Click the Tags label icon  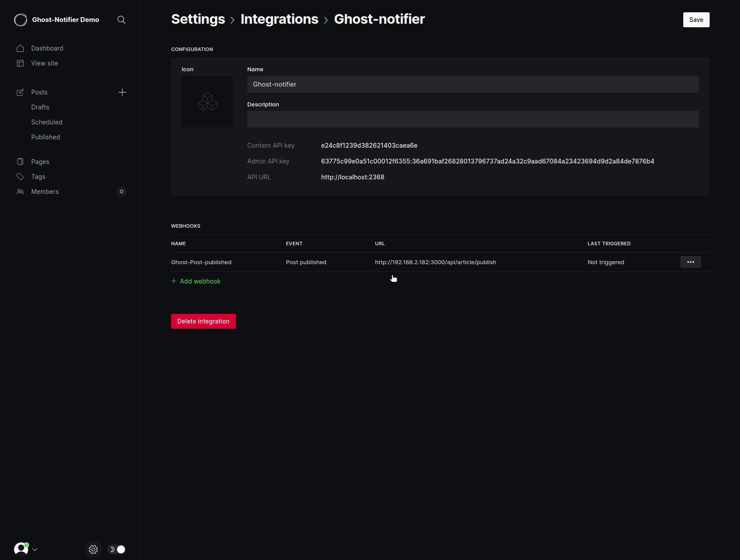tap(20, 177)
